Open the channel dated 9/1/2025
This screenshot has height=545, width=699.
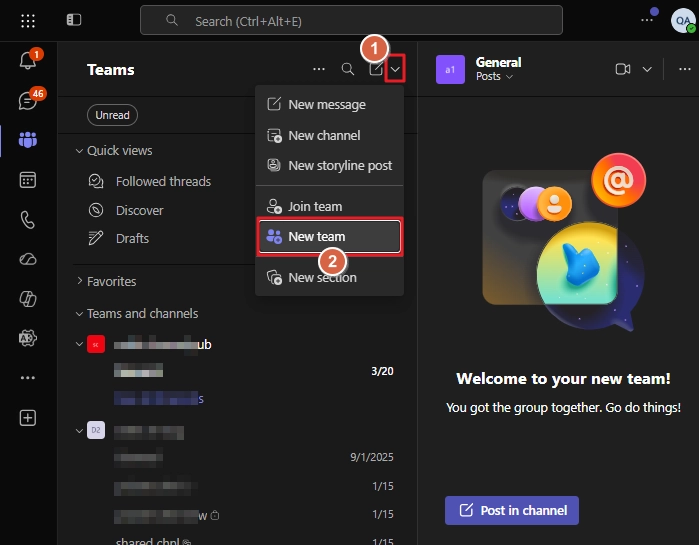click(x=254, y=457)
